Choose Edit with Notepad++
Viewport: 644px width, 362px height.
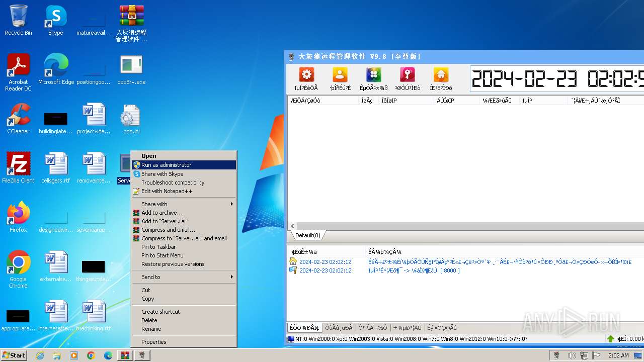click(184, 191)
